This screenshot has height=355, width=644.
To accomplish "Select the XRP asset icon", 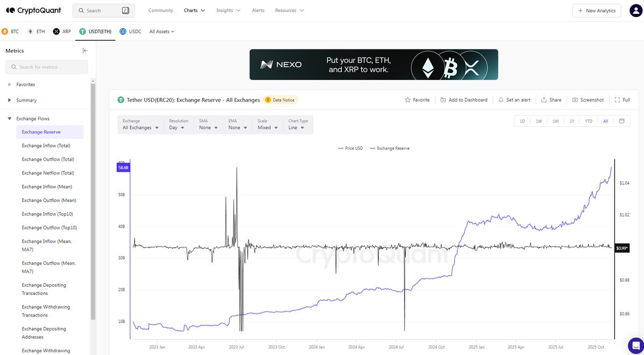I will pos(56,32).
